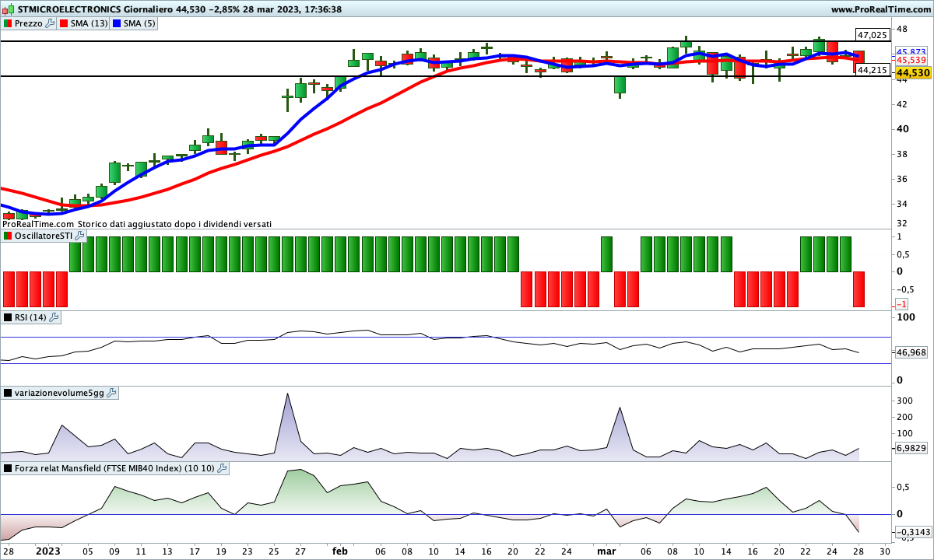Click the yellow 44,530 current price tag
The width and height of the screenshot is (934, 560).
pos(913,73)
